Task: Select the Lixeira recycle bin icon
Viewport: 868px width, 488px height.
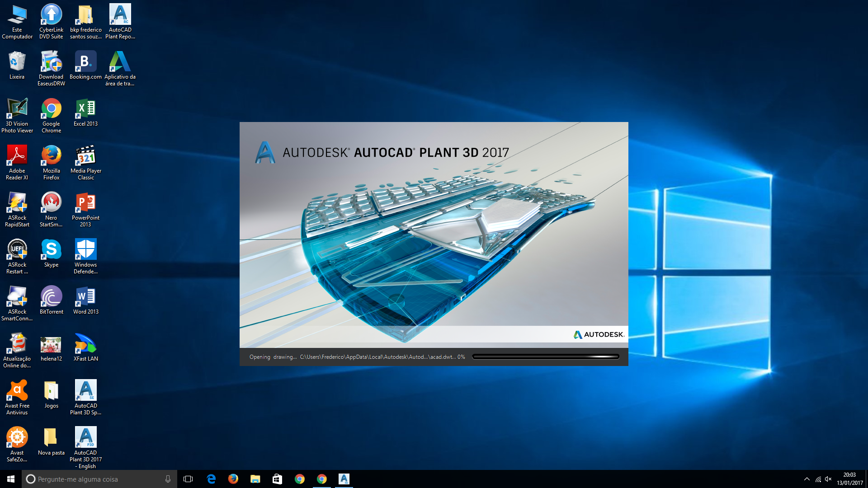Action: [17, 65]
